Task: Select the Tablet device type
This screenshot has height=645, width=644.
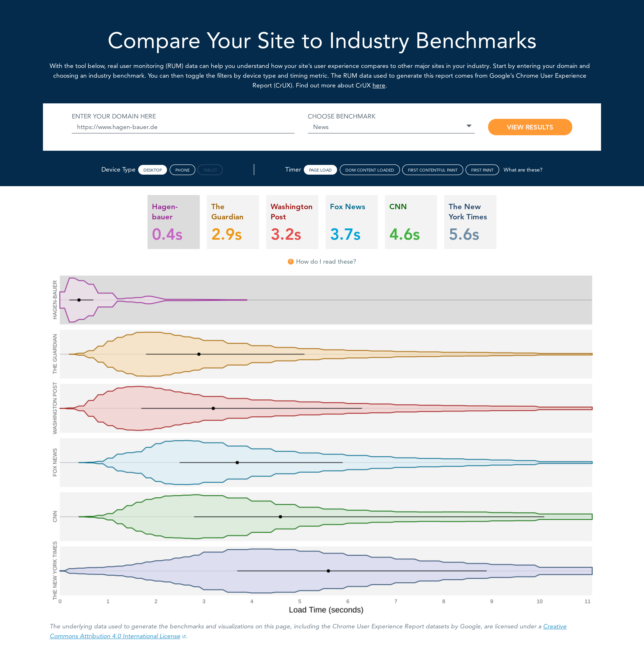Action: [210, 170]
